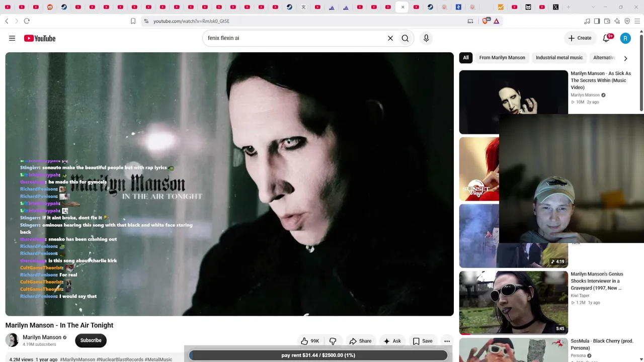Like the video with thumbs up

coord(310,341)
